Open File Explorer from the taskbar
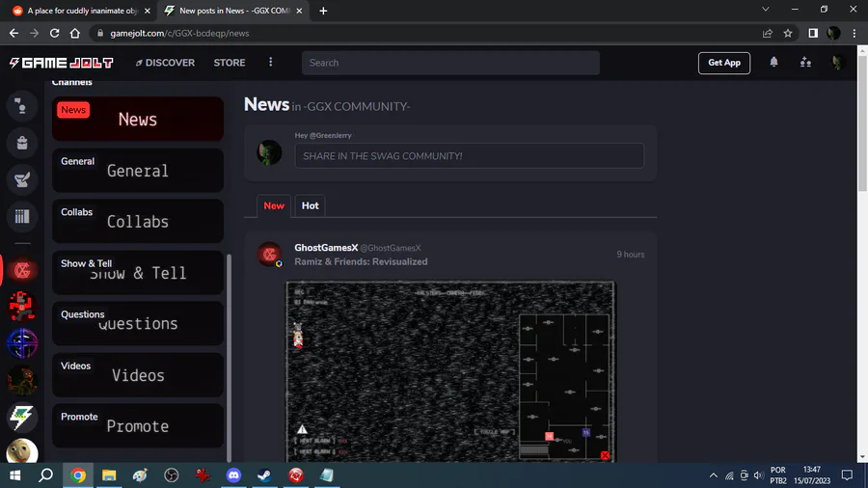The image size is (868, 488). click(x=109, y=475)
